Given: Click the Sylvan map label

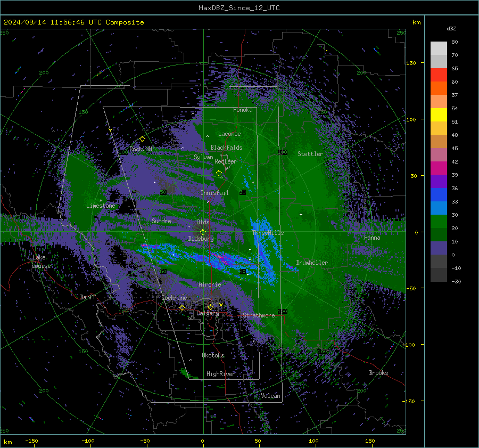Looking at the screenshot, I should click(x=203, y=157).
